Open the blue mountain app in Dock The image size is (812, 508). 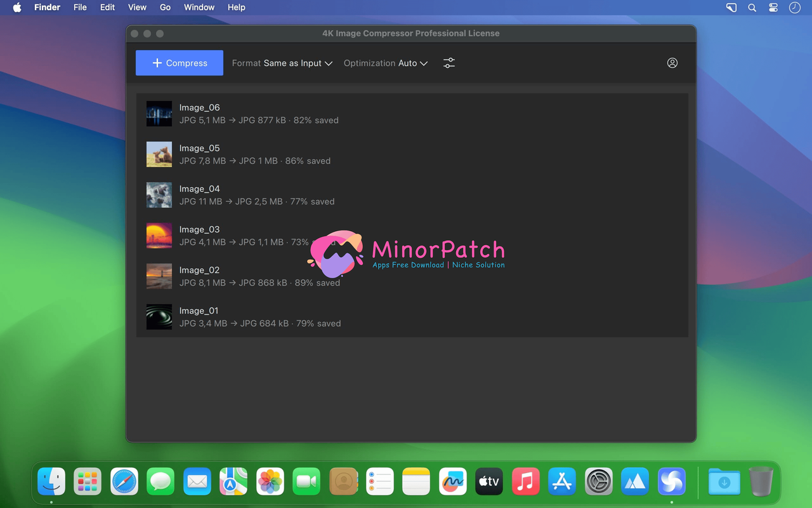click(635, 482)
